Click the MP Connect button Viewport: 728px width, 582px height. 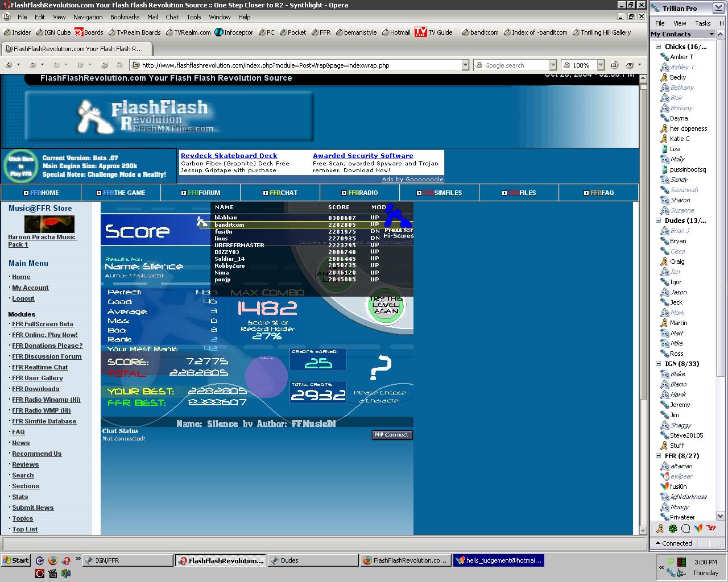pos(392,435)
